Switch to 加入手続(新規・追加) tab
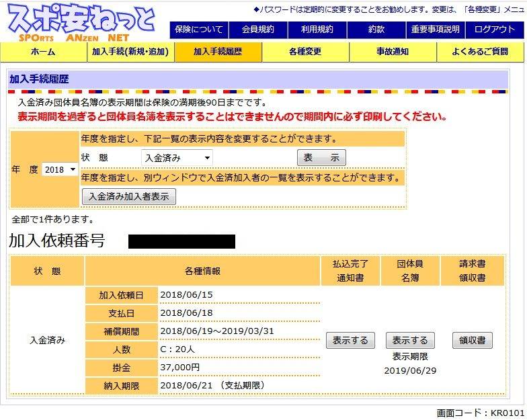This screenshot has width=527, height=420. [130, 52]
